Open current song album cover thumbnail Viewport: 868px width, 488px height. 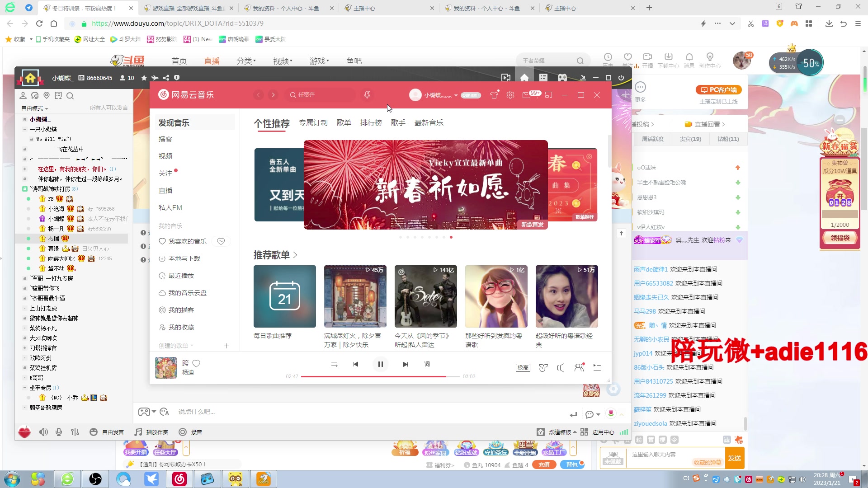tap(166, 368)
